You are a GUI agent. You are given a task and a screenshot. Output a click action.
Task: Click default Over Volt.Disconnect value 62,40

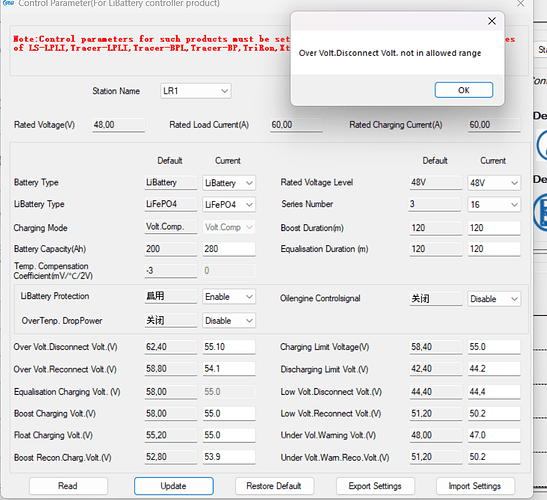171,347
